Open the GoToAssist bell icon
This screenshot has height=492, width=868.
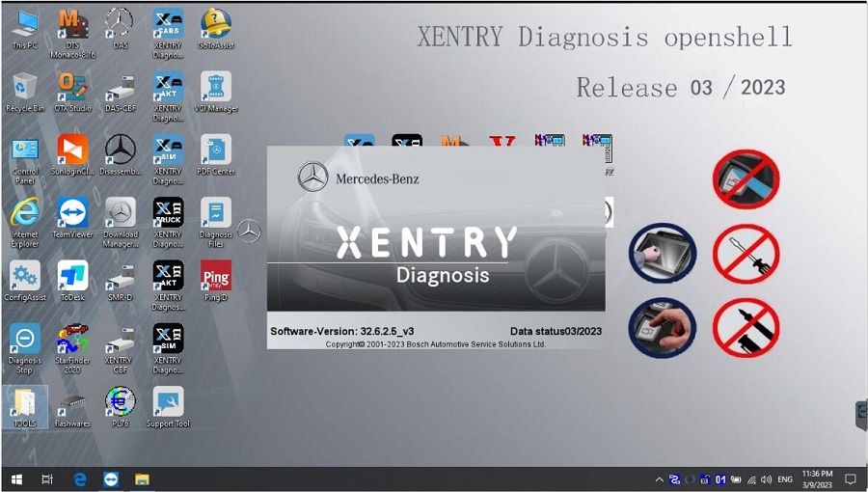point(216,29)
